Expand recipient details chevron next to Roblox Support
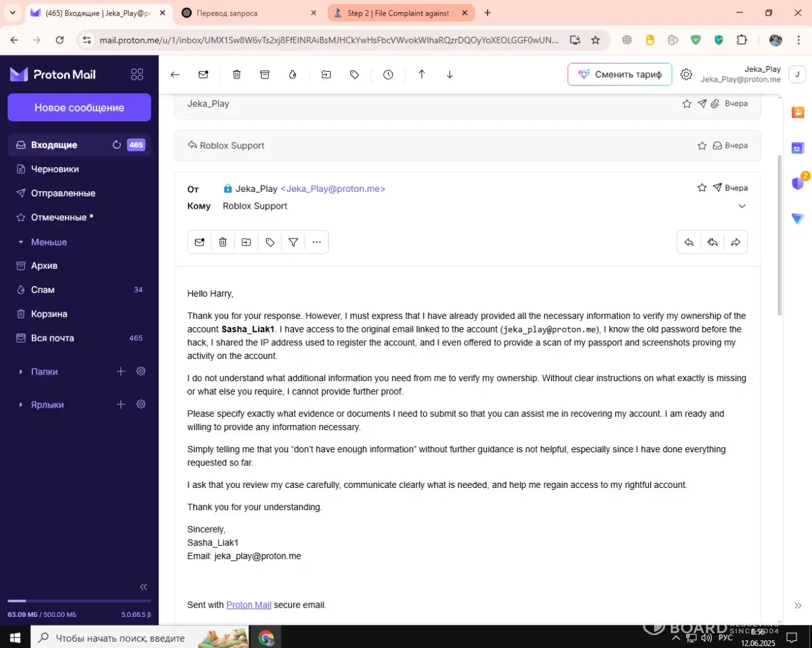This screenshot has height=648, width=812. pyautogui.click(x=742, y=206)
